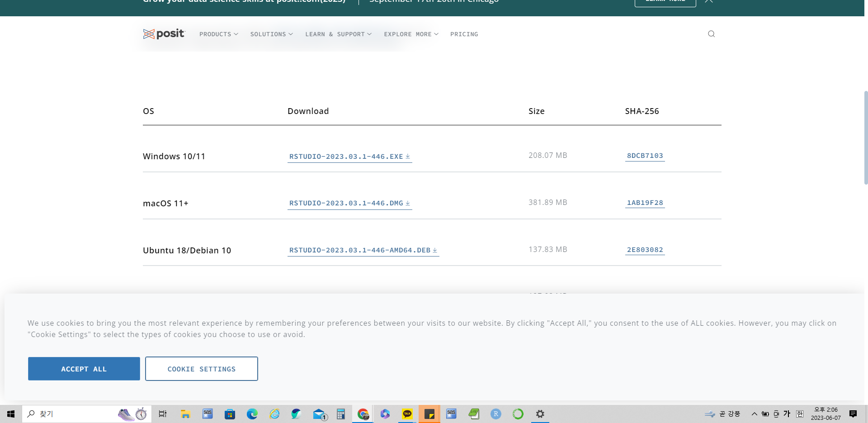Image resolution: width=868 pixels, height=423 pixels.
Task: Launch Microsoft Edge from the taskbar
Action: click(252, 414)
